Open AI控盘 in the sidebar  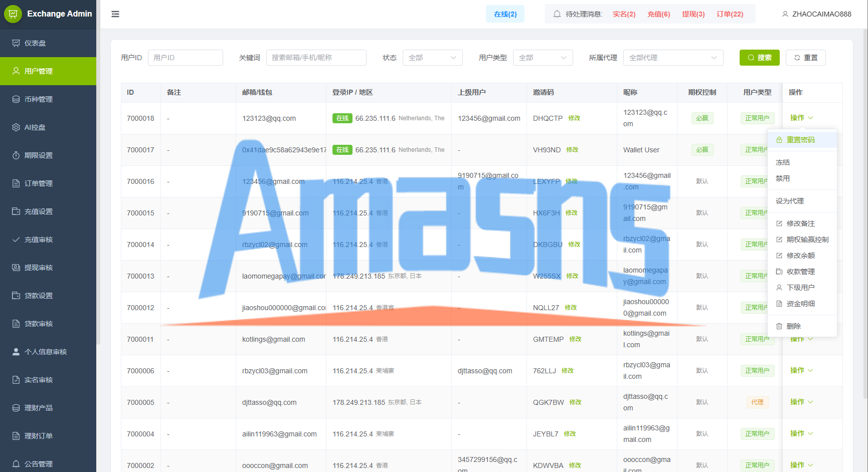point(48,127)
